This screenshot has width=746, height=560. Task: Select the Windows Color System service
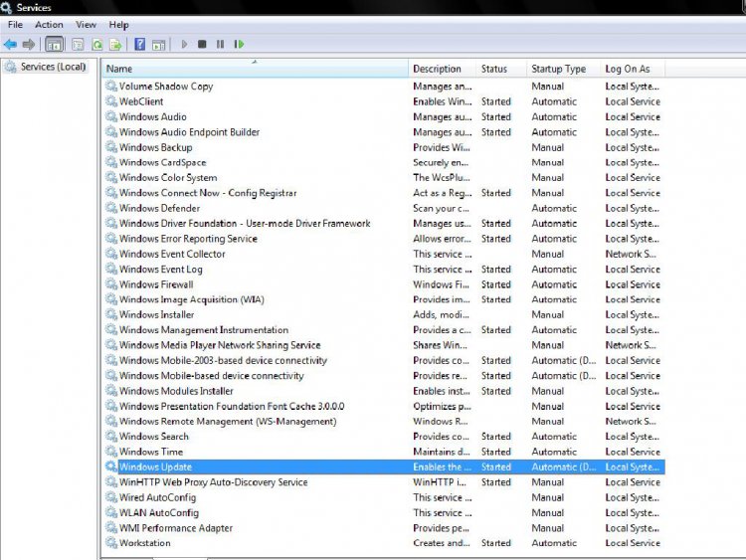point(384,177)
